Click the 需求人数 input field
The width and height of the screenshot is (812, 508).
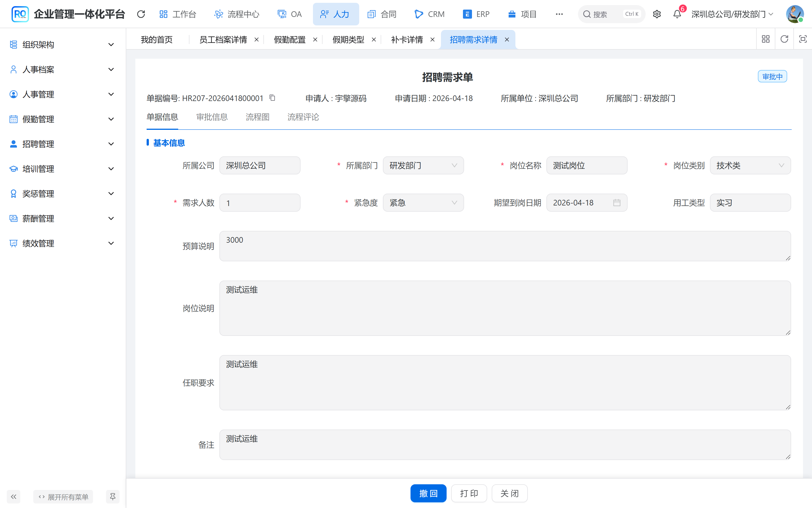260,203
